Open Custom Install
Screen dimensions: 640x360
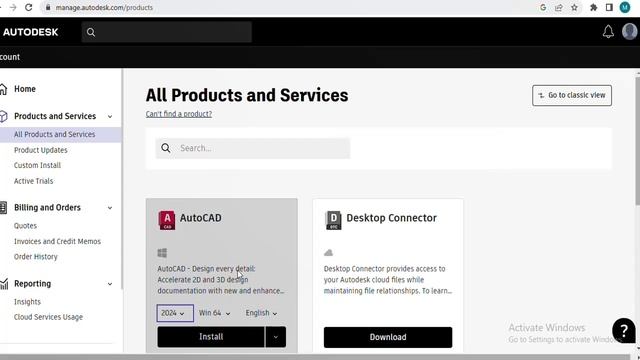38,165
